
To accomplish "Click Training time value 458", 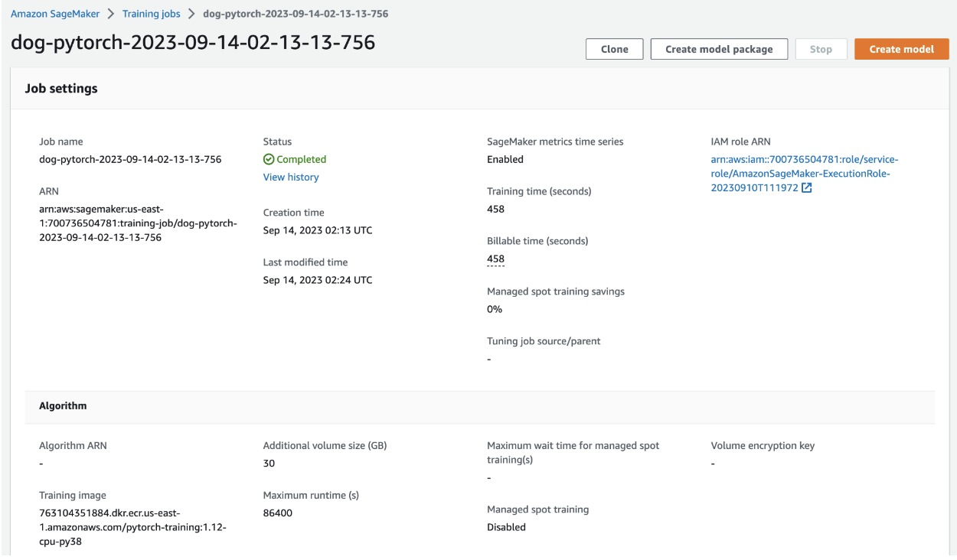I will coord(495,209).
